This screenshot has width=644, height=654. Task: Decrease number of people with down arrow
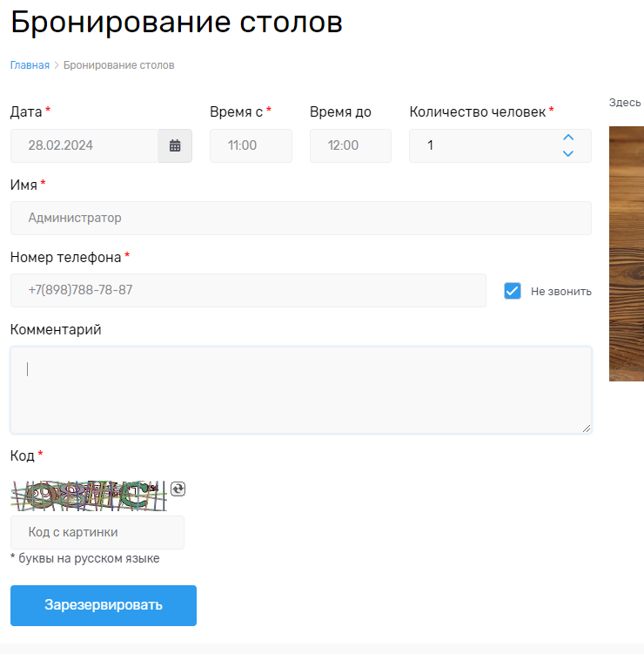pos(568,154)
